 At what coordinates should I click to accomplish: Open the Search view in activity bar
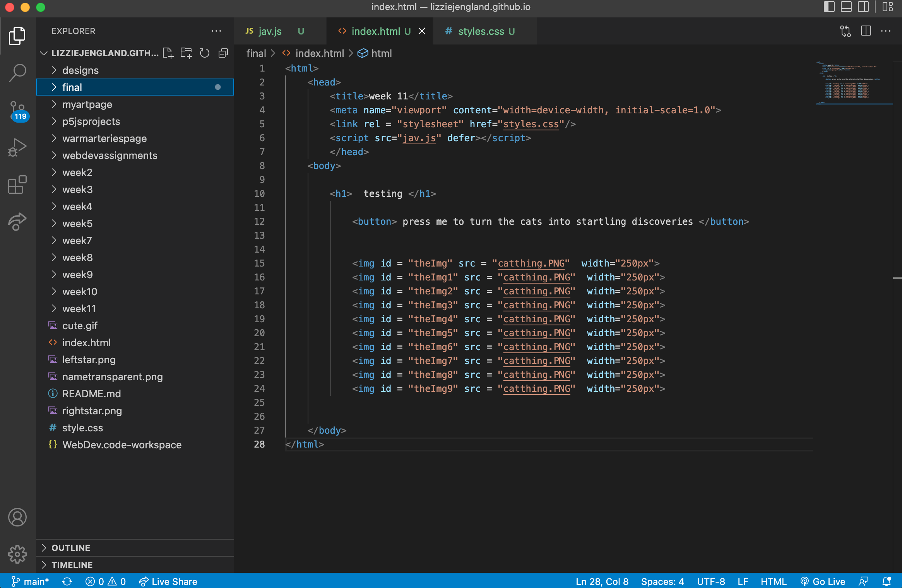pyautogui.click(x=17, y=73)
